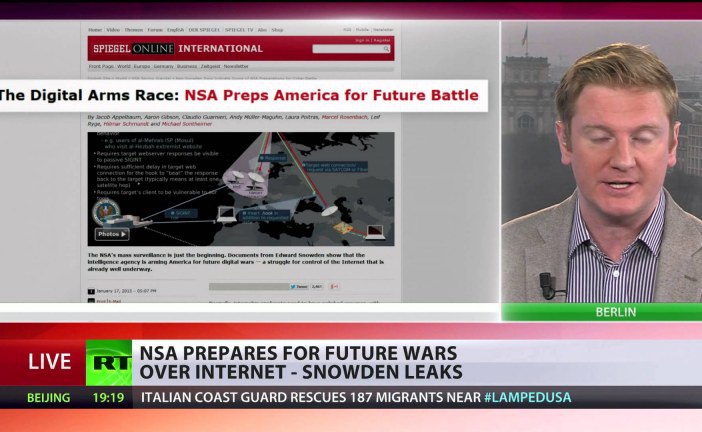
Task: Click headline 'NSA Preps America for Future Battle'
Action: click(331, 95)
